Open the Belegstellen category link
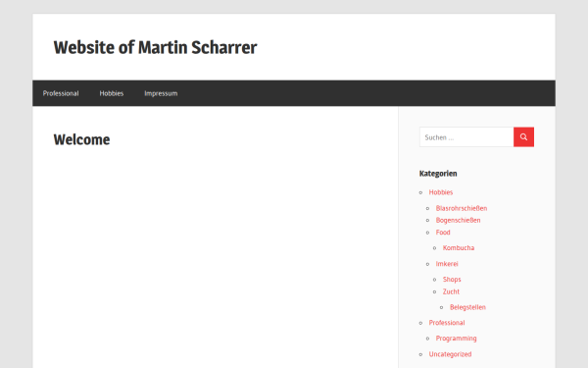 coord(467,307)
